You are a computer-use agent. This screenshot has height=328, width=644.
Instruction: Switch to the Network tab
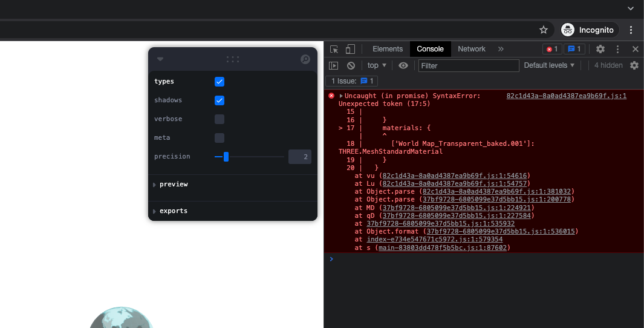[472, 49]
